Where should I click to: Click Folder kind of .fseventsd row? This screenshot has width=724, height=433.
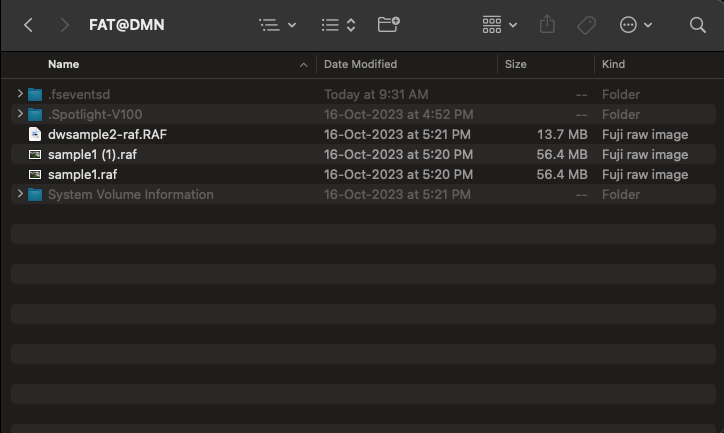click(x=621, y=95)
